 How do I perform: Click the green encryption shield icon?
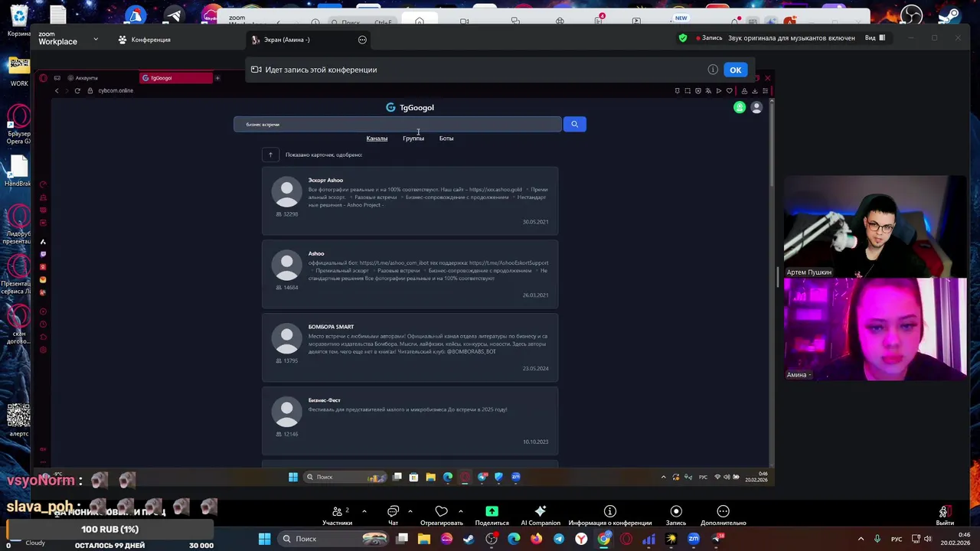(x=683, y=37)
